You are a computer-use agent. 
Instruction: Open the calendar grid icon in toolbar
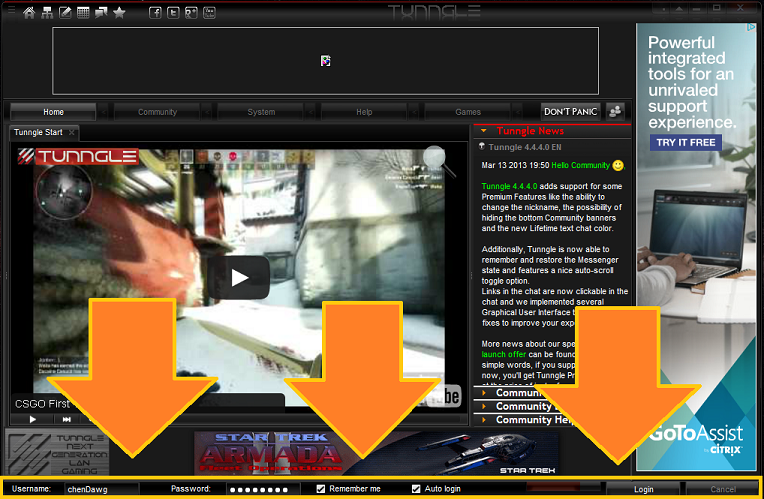coord(83,13)
